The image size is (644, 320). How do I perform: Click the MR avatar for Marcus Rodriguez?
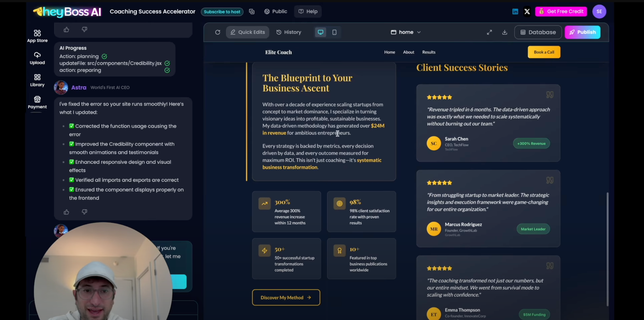[x=434, y=229]
